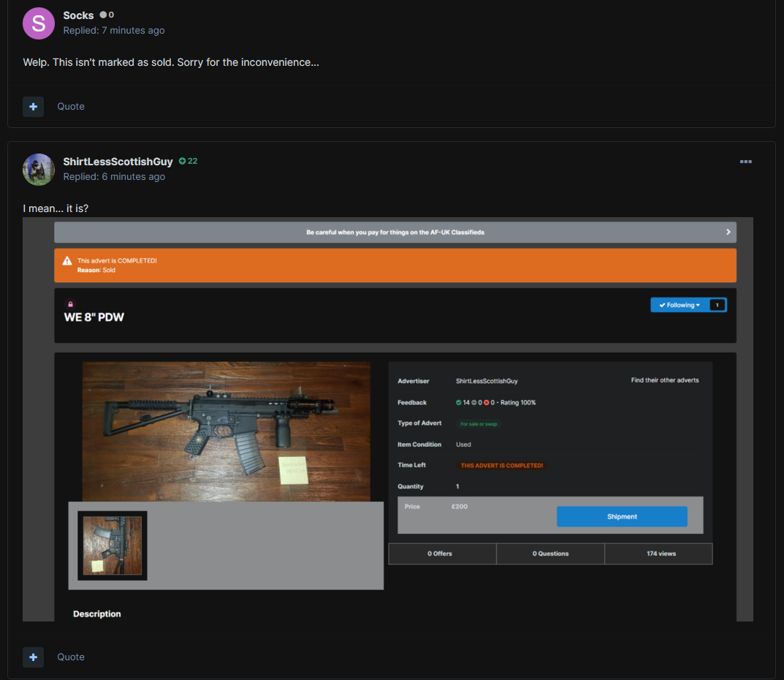Click the blue Shipment button
784x680 pixels.
pos(622,516)
